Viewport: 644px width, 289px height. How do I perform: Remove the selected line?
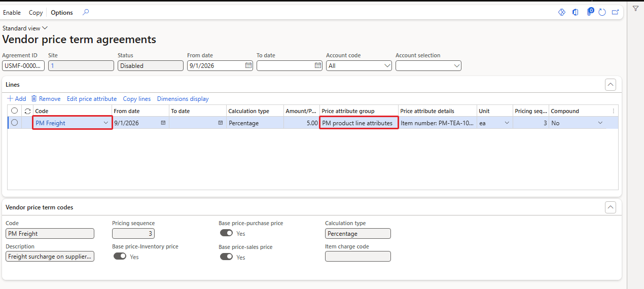pos(46,99)
